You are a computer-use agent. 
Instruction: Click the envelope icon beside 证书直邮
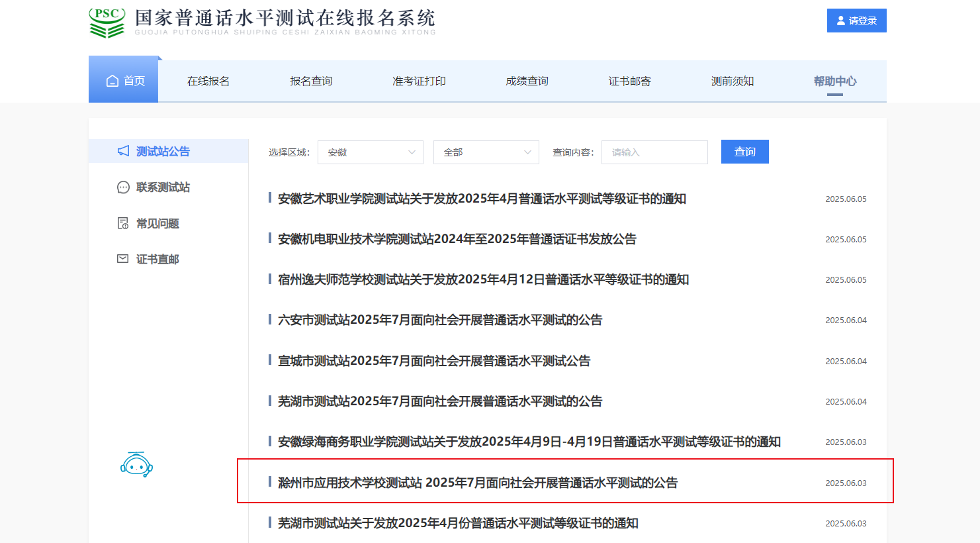(123, 259)
